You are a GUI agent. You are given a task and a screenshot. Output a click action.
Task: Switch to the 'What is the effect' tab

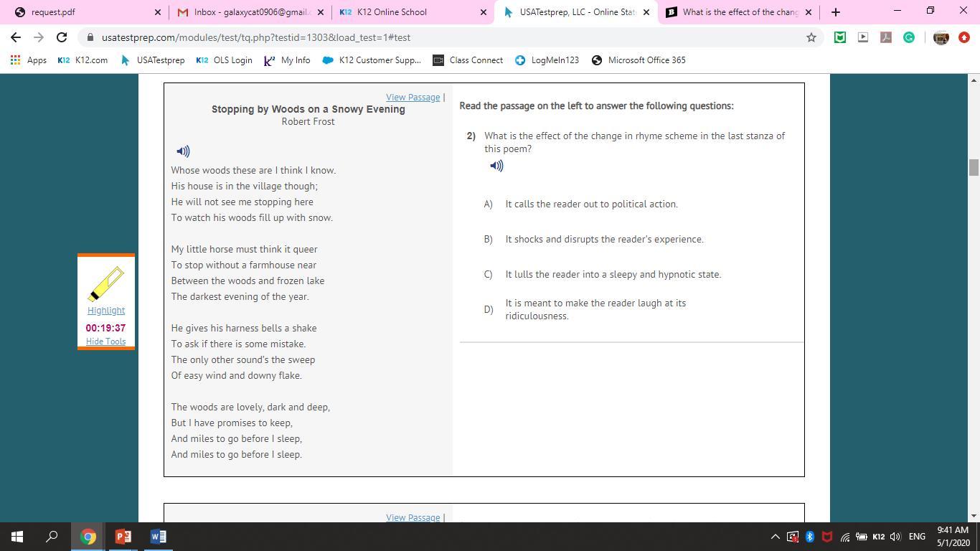point(739,12)
